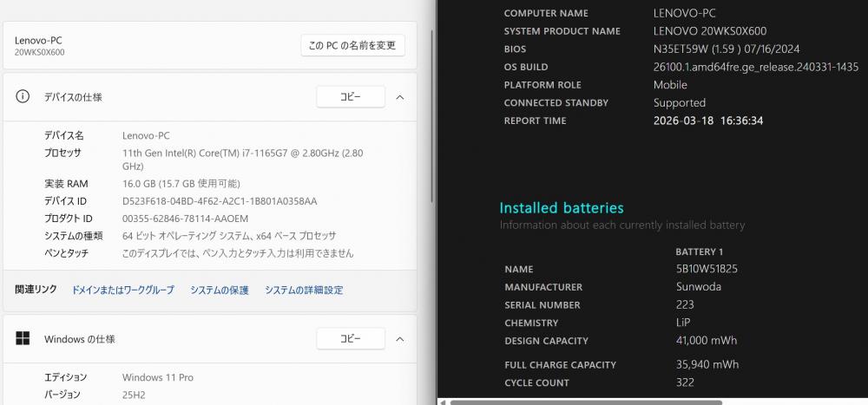Click COMPUTER NAME value LENOVO-PC in report
The image size is (868, 405).
(684, 13)
